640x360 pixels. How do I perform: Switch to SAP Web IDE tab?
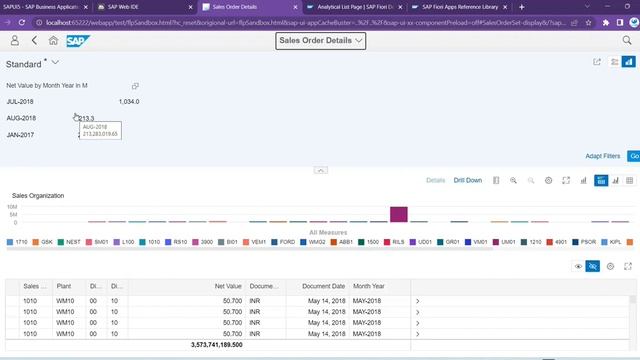145,7
